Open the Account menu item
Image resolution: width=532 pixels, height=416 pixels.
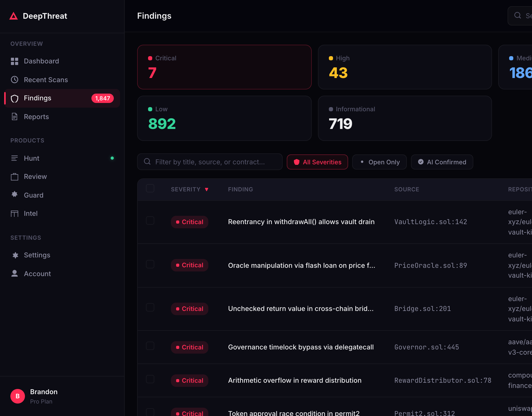click(37, 274)
